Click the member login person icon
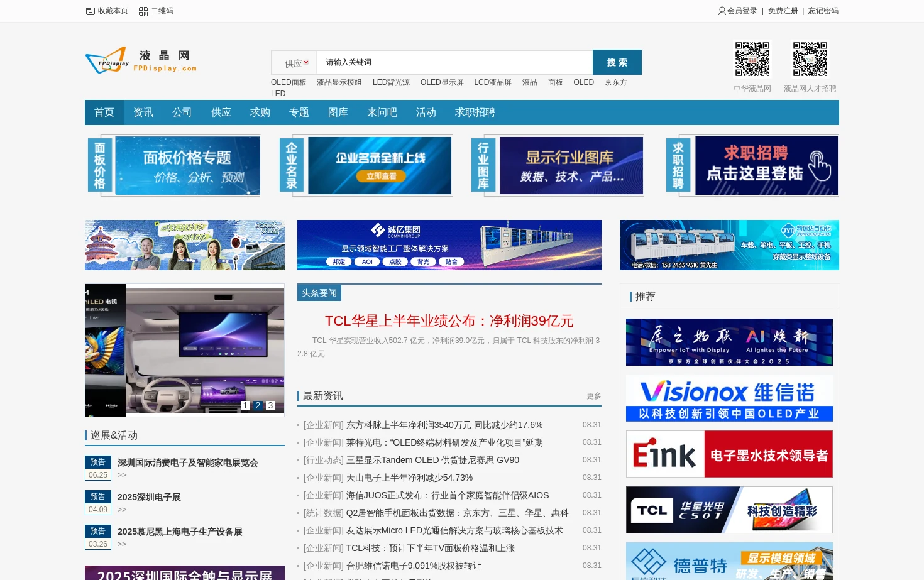This screenshot has height=580, width=924. (x=722, y=11)
